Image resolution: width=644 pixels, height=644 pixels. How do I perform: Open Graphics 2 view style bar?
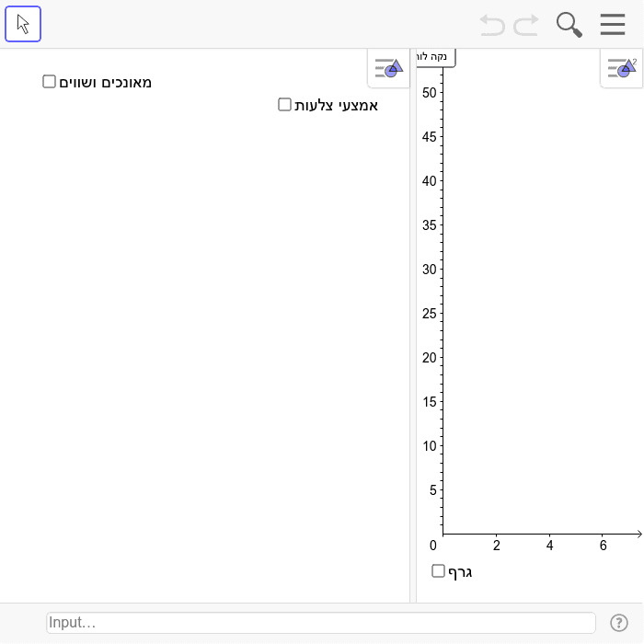621,68
